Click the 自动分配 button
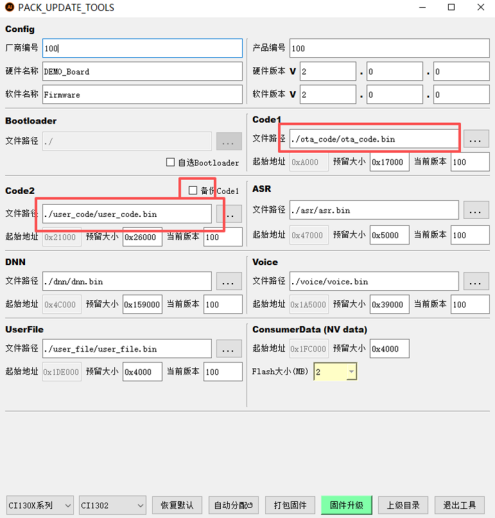Screen dimensions: 495x518 pyautogui.click(x=233, y=505)
